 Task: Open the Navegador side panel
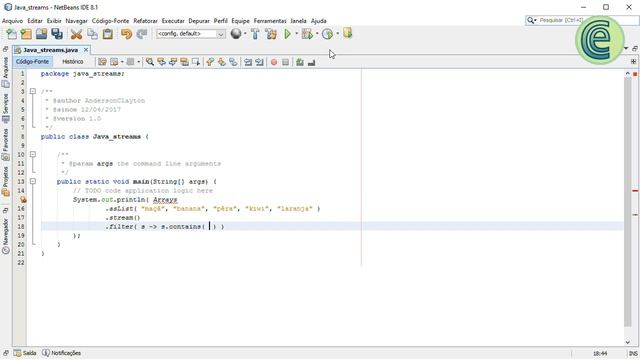[6, 236]
